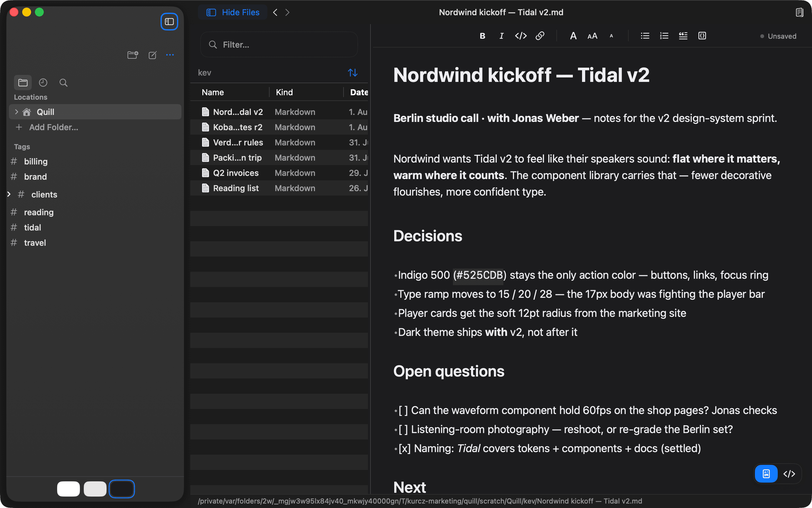Toggle italic formatting
Screen dimensions: 812x508
(x=501, y=36)
